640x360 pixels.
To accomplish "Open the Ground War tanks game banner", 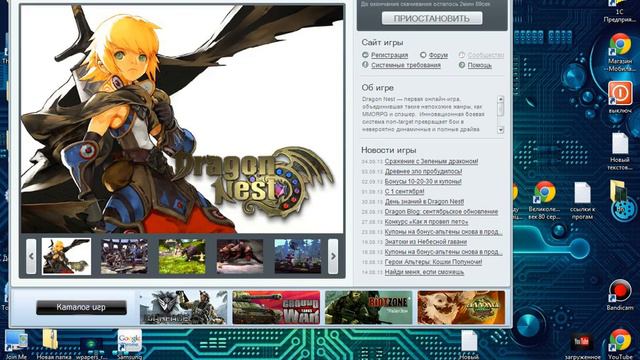I will 276,307.
